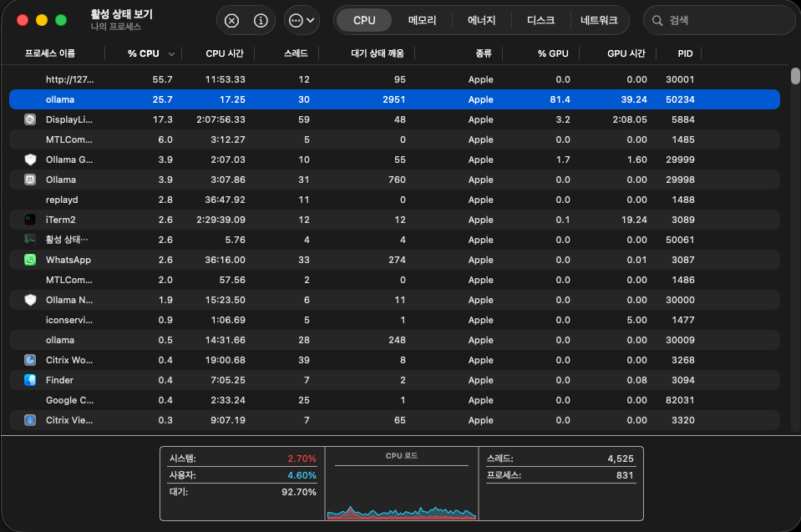Click the Citrix Wo... app icon
The width and height of the screenshot is (801, 532).
tap(30, 360)
